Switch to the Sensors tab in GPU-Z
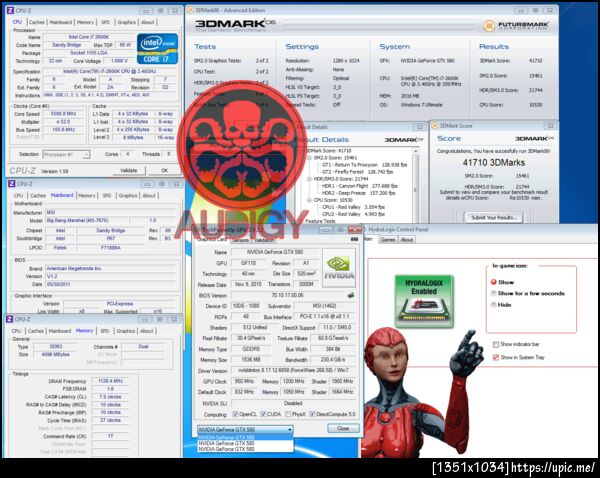Viewport: 600px width, 478px height. tap(241, 240)
